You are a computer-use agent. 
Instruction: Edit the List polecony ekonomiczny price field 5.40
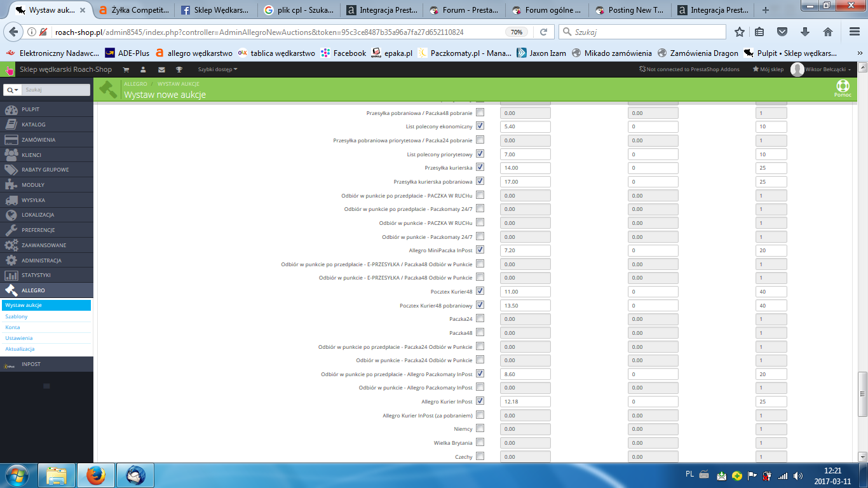click(526, 126)
